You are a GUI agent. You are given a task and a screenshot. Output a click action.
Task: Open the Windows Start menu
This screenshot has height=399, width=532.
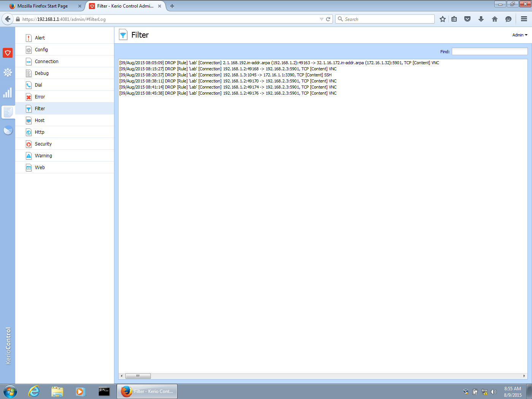[10, 391]
